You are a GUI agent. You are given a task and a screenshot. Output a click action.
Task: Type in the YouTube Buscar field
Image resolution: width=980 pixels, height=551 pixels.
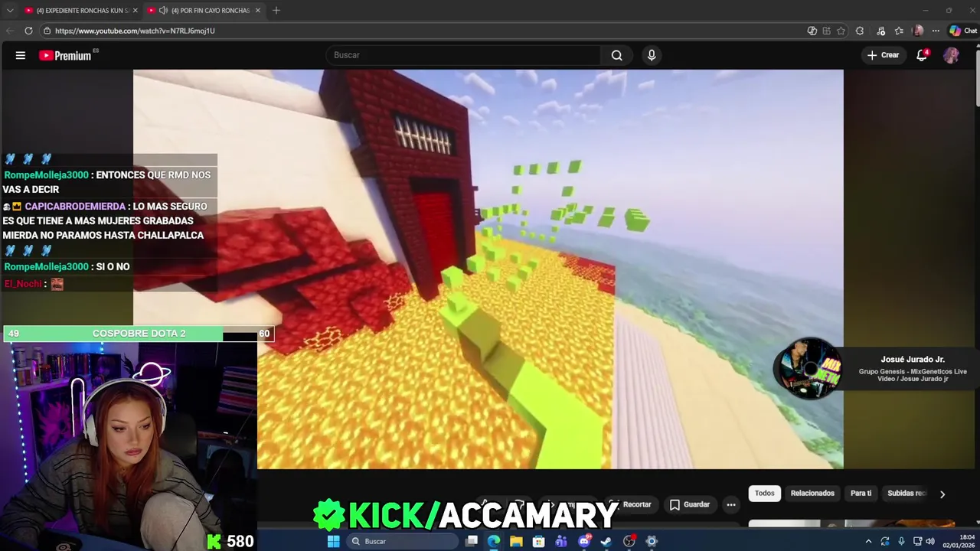(x=463, y=55)
